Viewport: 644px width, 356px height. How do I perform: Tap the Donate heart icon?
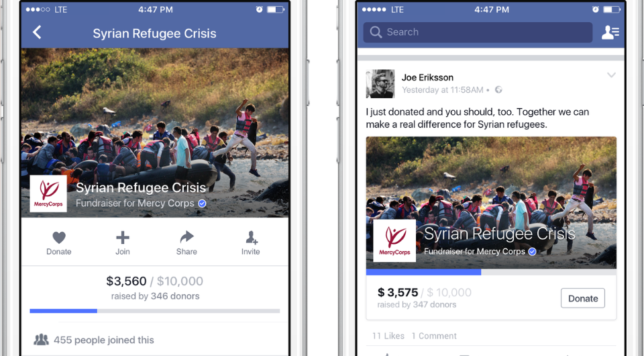(x=59, y=238)
